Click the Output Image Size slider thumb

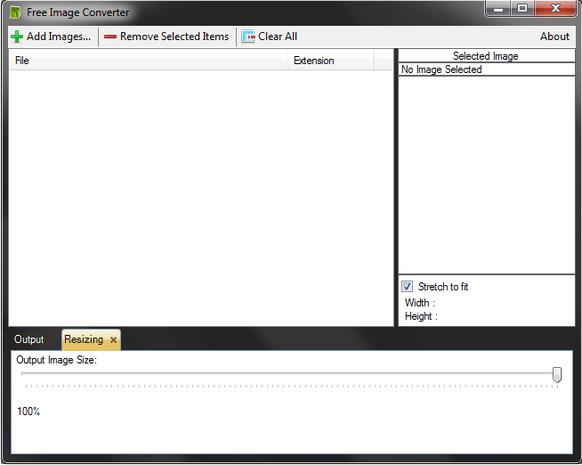[x=557, y=374]
